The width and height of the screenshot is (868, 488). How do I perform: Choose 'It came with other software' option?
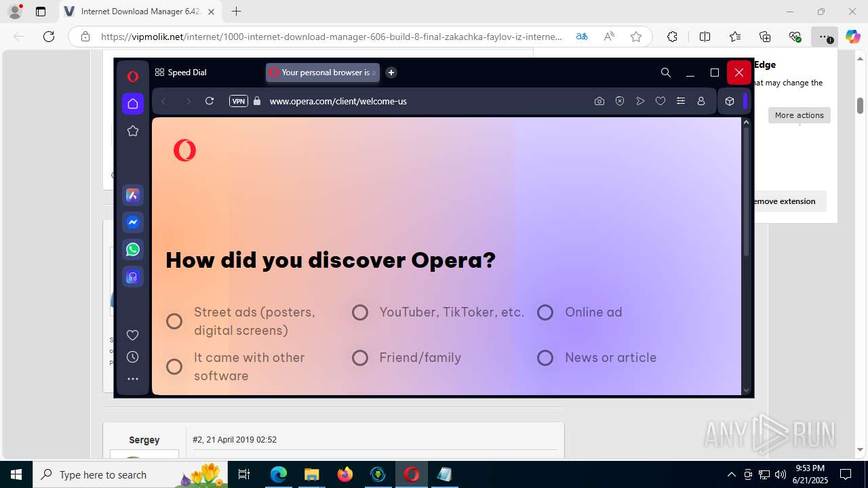coord(174,367)
